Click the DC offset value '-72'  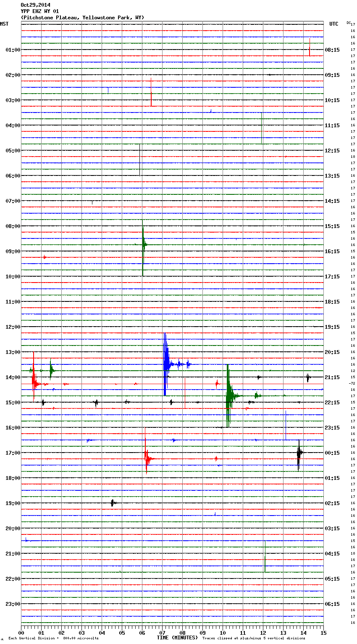click(x=352, y=384)
